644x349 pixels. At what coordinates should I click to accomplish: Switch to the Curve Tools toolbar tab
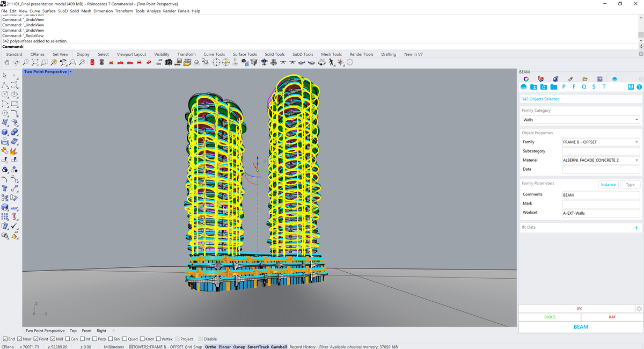click(214, 54)
